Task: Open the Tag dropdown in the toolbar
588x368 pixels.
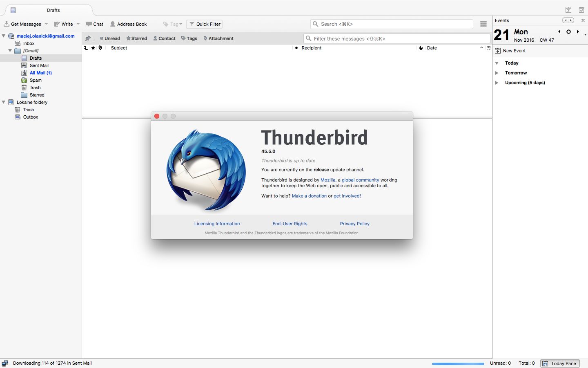Action: click(x=173, y=24)
